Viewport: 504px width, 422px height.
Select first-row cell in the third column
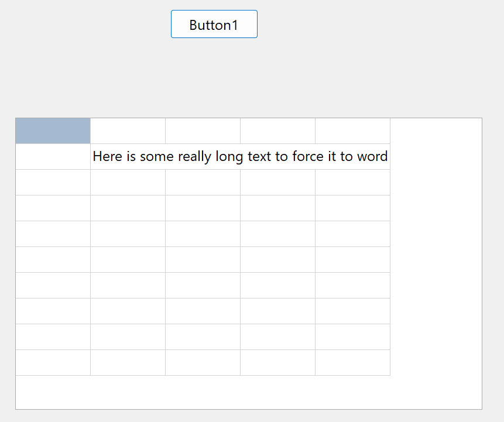click(x=203, y=131)
